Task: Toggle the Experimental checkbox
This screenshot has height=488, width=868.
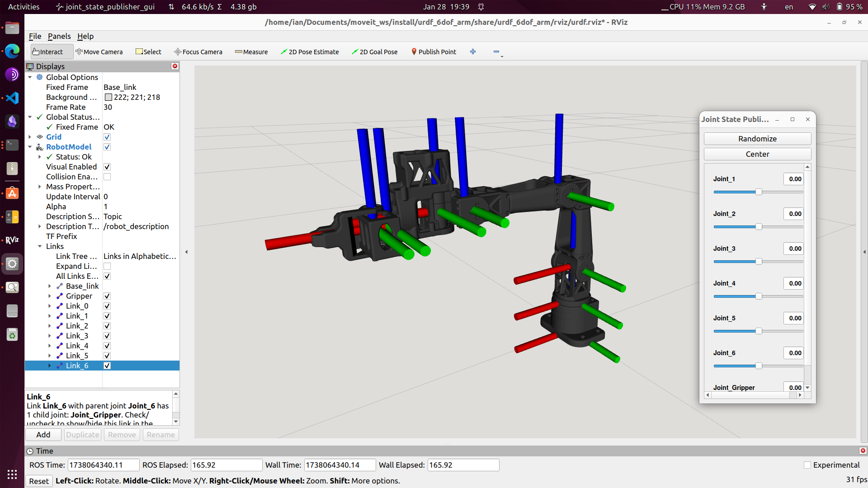Action: [807, 465]
